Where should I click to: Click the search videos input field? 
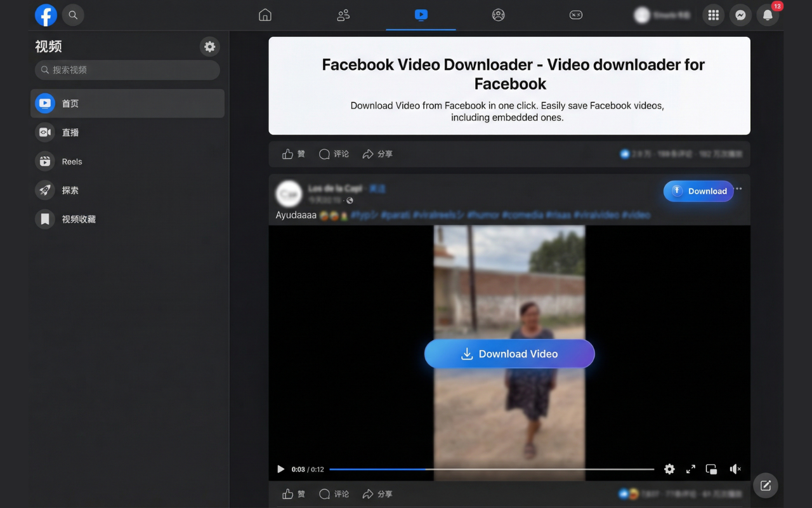pyautogui.click(x=128, y=70)
